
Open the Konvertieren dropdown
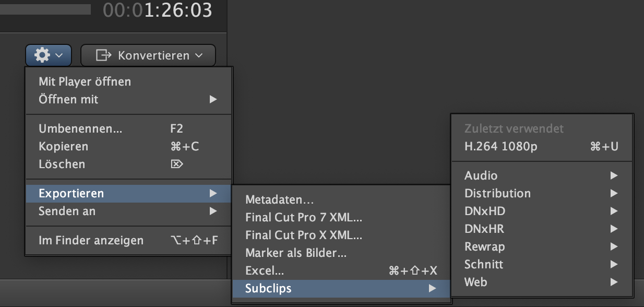(x=148, y=55)
